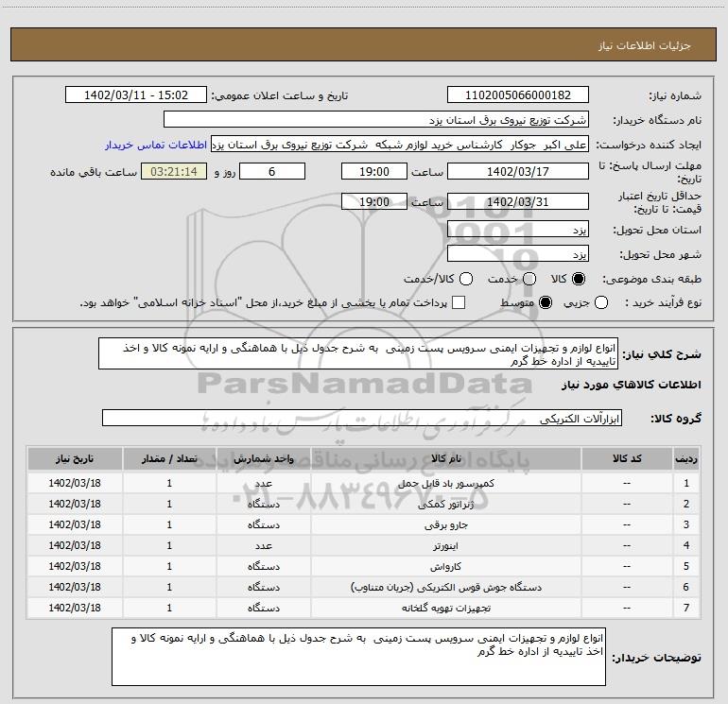
Task: Choose the جزیی purchase type radio
Action: tap(601, 303)
